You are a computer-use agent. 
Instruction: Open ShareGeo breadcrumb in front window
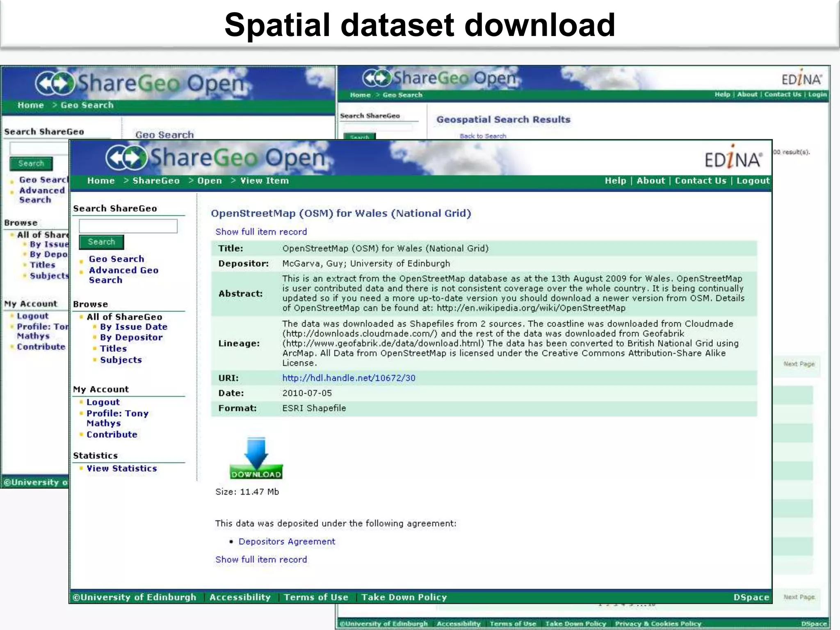pyautogui.click(x=156, y=181)
